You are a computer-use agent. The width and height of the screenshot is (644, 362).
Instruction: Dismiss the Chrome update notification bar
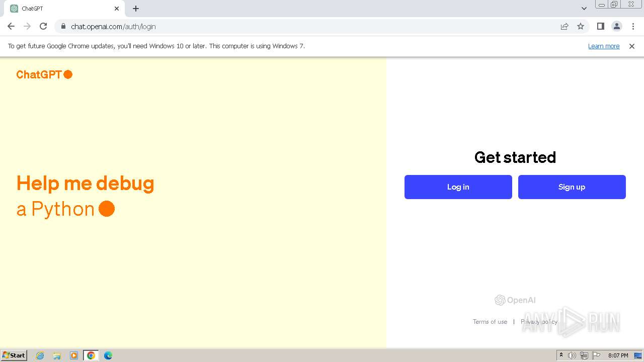(632, 46)
